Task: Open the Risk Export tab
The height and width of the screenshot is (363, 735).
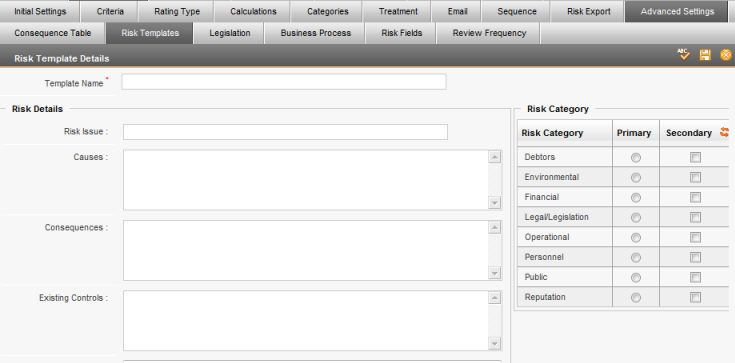Action: (589, 11)
